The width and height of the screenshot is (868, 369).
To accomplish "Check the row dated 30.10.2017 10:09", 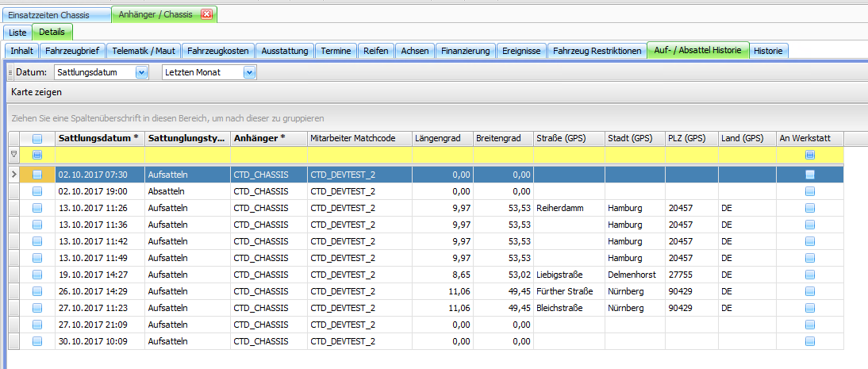I will click(x=36, y=341).
